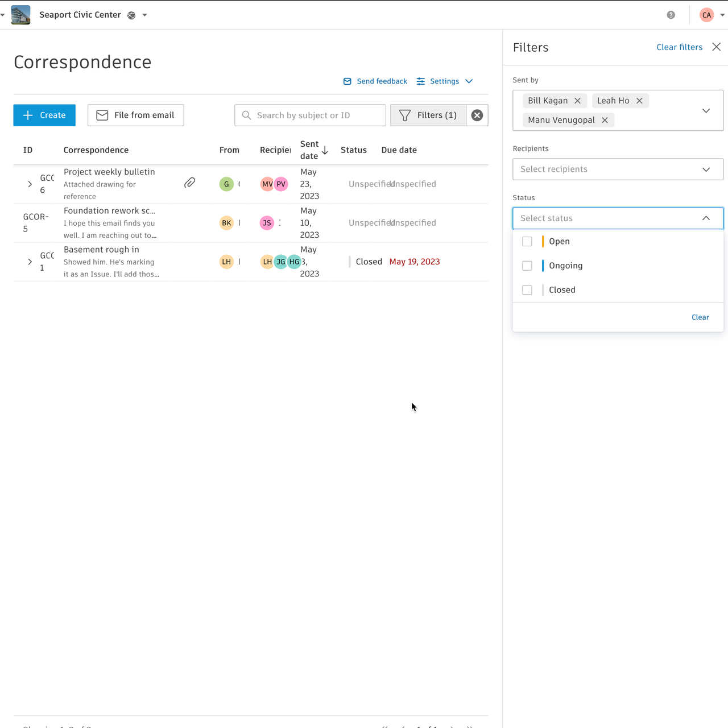Click Clear filters link
This screenshot has height=728, width=728.
(x=680, y=47)
